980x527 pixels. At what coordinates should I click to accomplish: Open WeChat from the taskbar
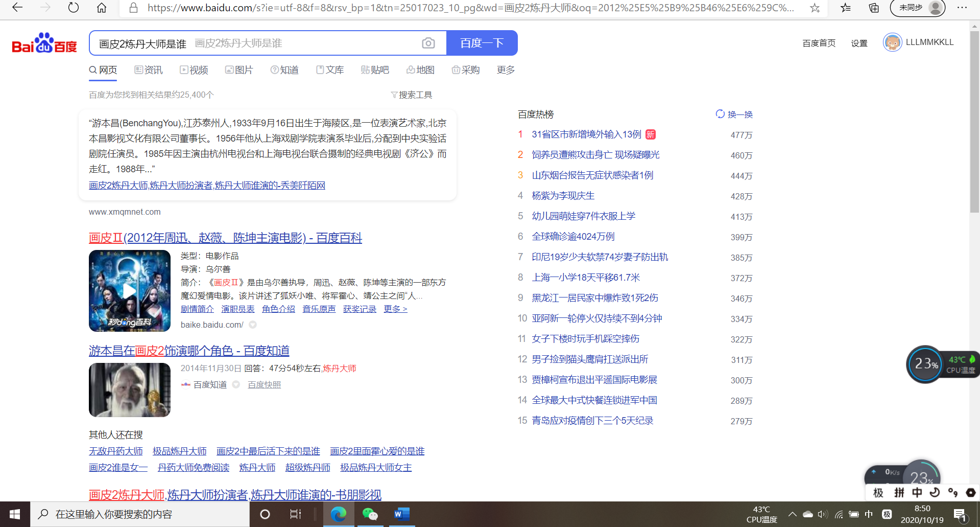(370, 514)
